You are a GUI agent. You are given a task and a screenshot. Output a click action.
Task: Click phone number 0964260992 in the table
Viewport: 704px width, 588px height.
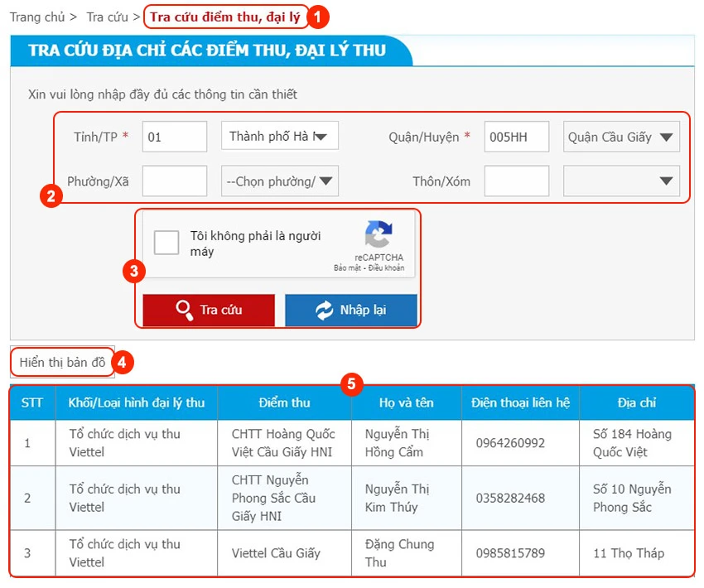click(x=510, y=443)
